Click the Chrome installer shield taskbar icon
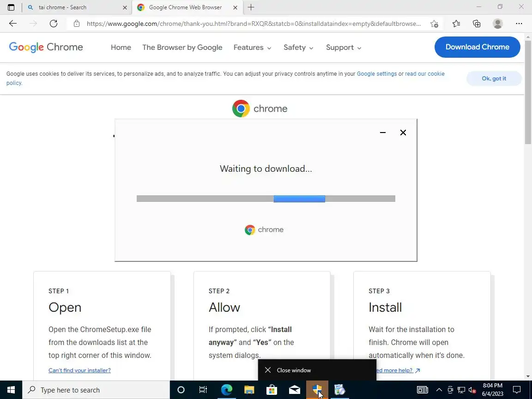 317,390
